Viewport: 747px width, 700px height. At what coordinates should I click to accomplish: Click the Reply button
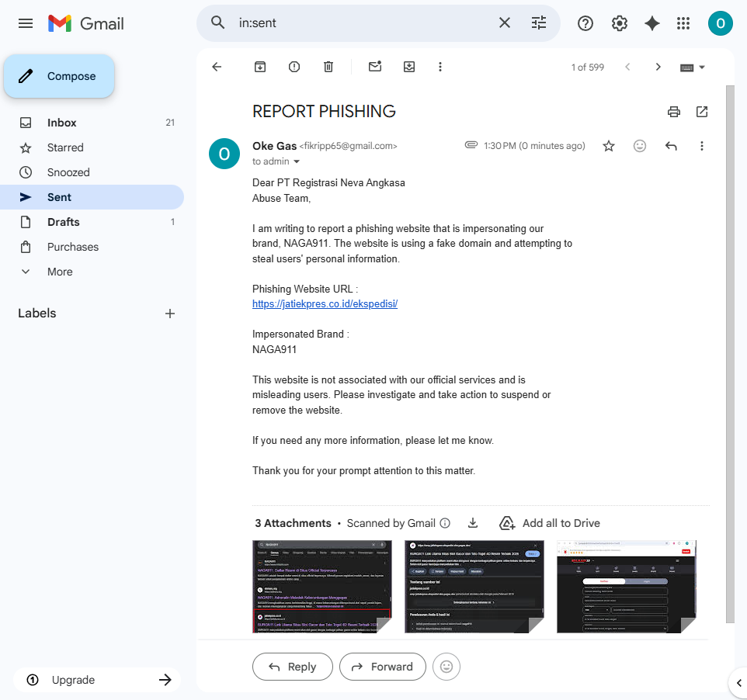tap(293, 667)
